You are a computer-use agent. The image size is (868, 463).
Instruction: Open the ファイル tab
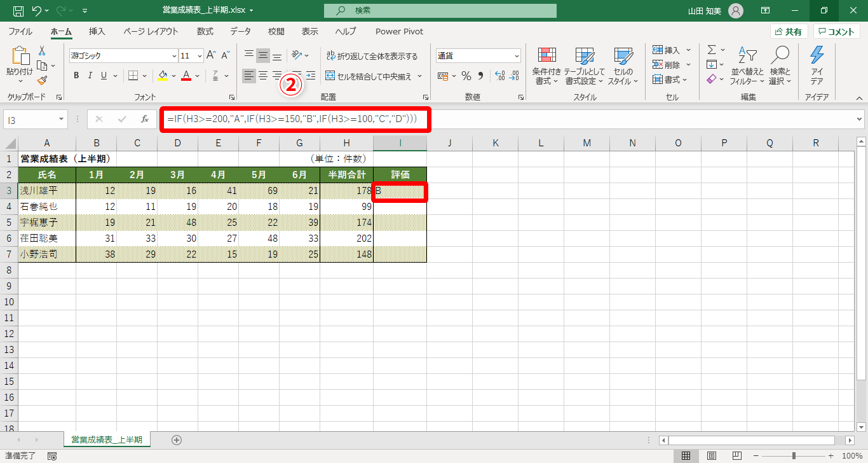click(20, 31)
